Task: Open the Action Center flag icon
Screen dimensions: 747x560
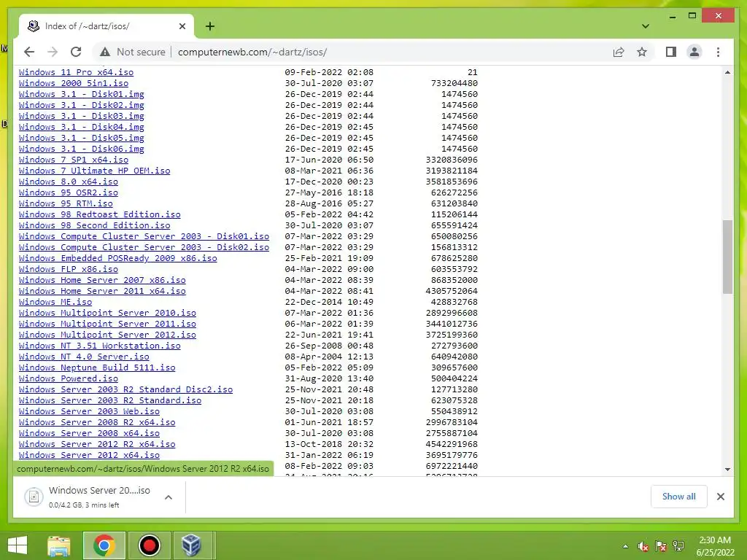Action: pyautogui.click(x=661, y=546)
